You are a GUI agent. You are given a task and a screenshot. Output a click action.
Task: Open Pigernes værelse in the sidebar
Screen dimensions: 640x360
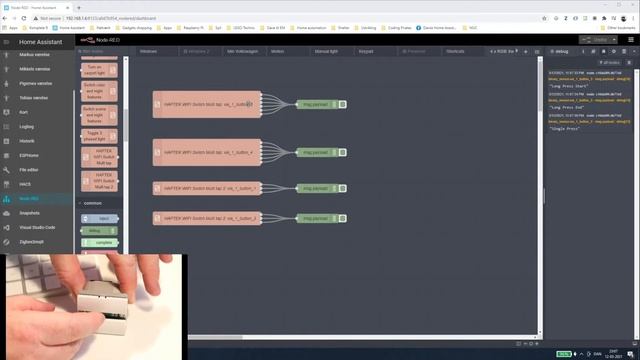36,83
